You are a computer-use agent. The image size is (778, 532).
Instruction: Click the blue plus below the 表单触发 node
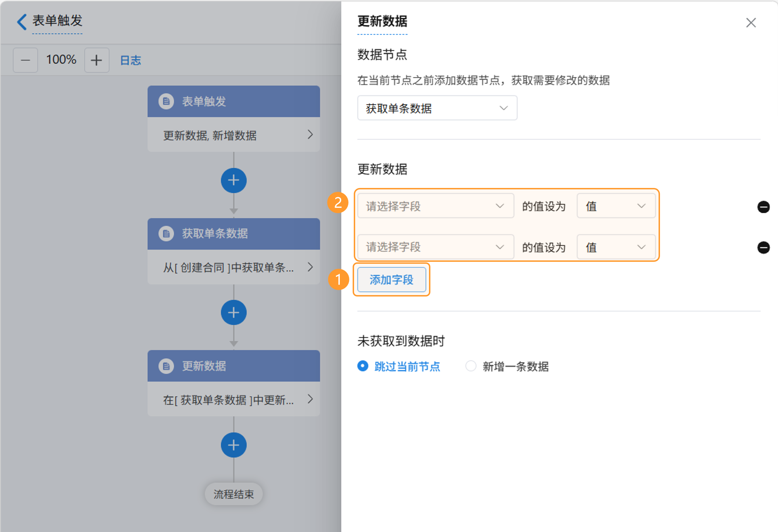point(233,180)
